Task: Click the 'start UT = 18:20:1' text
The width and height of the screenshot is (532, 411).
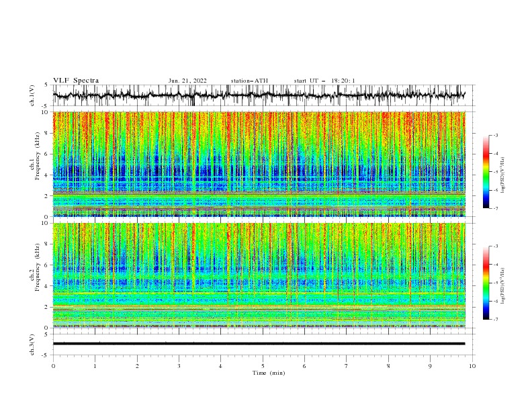Action: (x=324, y=81)
